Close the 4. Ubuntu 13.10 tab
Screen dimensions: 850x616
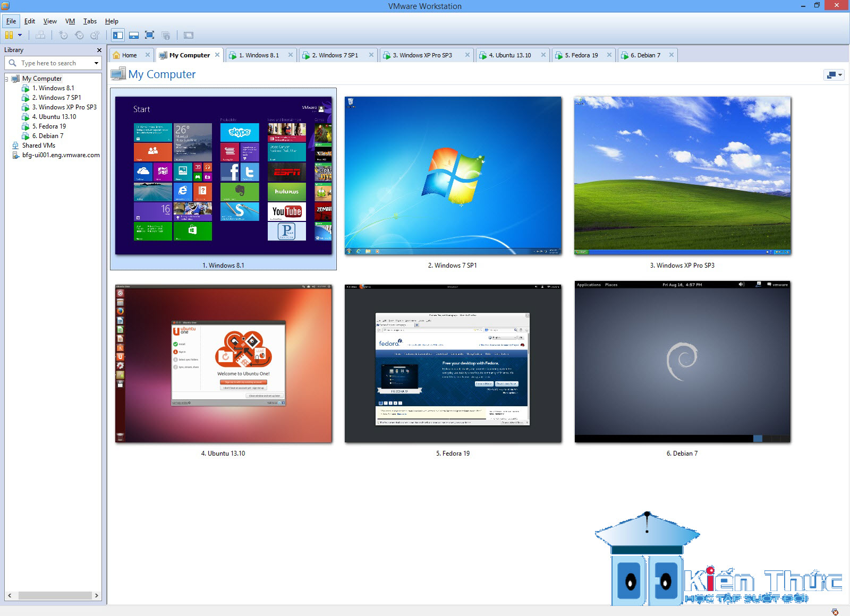(543, 55)
